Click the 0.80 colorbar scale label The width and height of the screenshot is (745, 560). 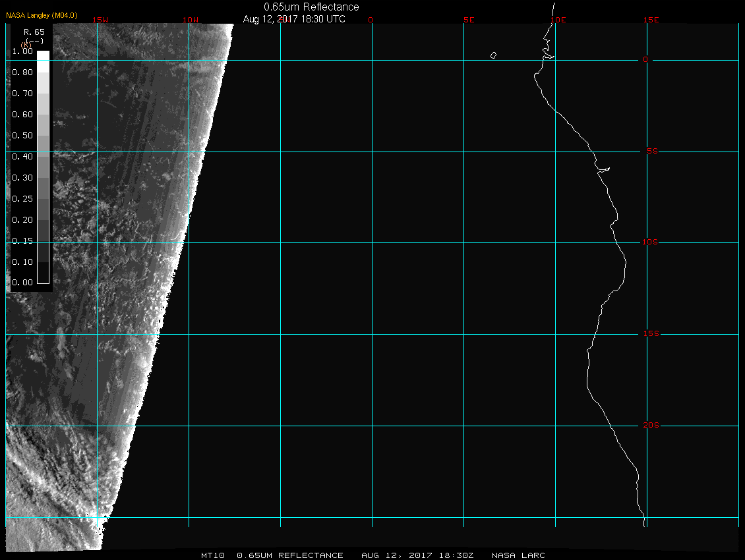(x=22, y=72)
